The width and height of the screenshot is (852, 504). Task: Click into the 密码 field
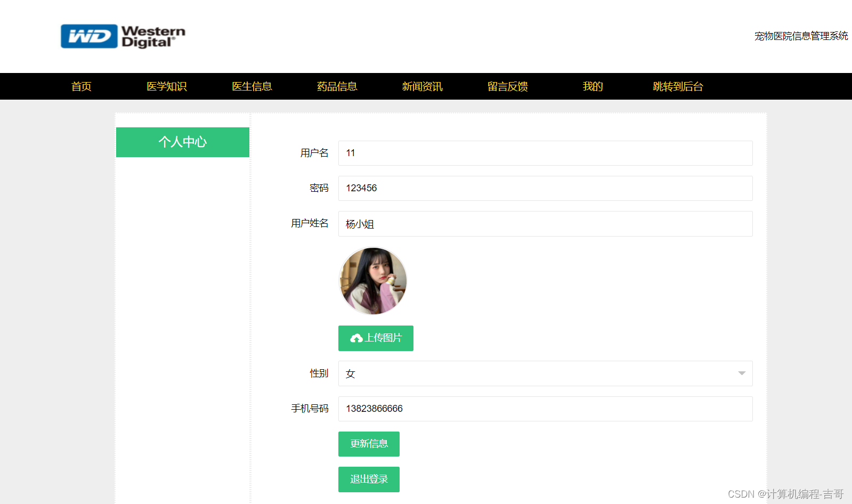tap(546, 188)
